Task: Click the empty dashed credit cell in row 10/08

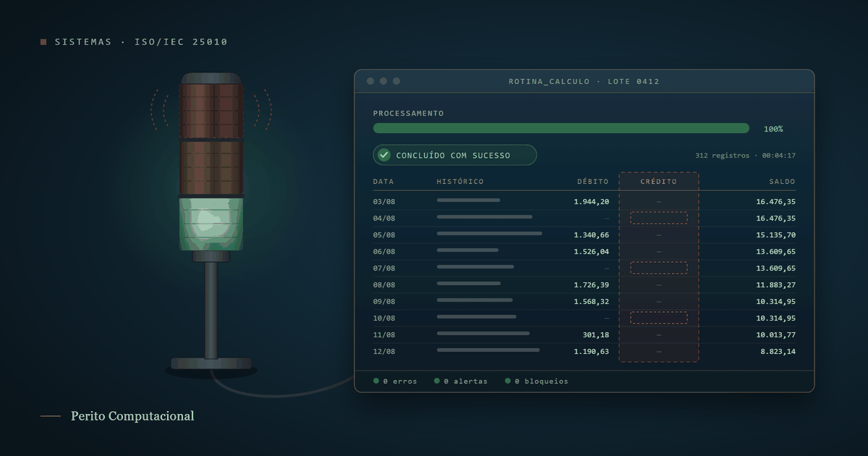Action: [659, 318]
